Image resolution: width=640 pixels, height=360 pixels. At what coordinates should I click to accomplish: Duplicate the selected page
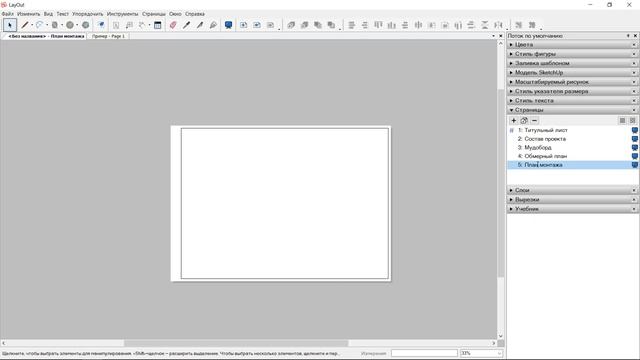click(524, 120)
